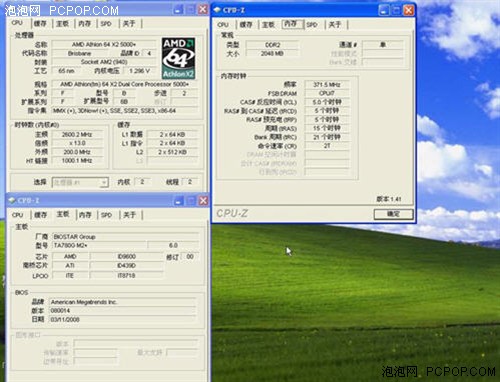The image size is (500, 382).
Task: Click the CAS# latency 5.0 个时钟
Action: (x=327, y=102)
